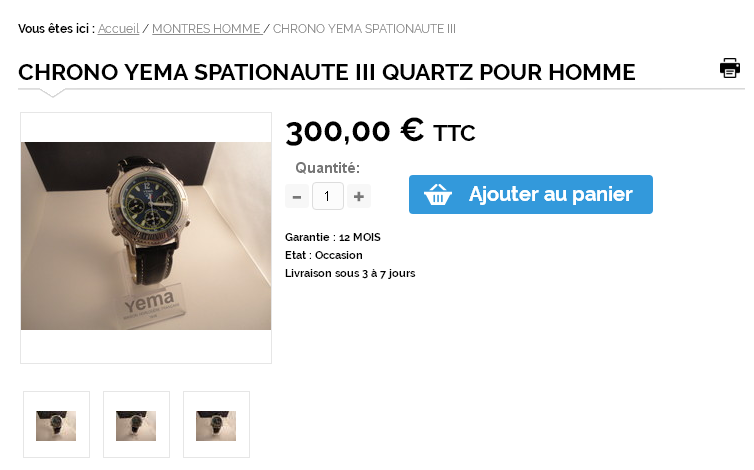Click the product title heading
Screen dimensions: 754x470
click(327, 73)
